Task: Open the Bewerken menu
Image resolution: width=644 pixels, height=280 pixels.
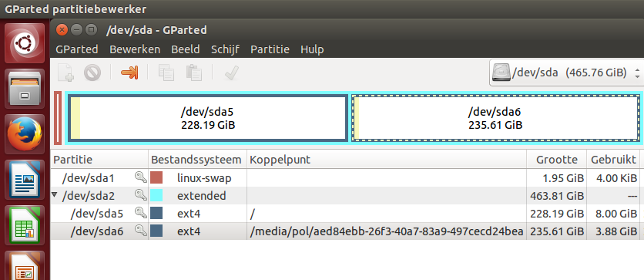Action: [135, 49]
